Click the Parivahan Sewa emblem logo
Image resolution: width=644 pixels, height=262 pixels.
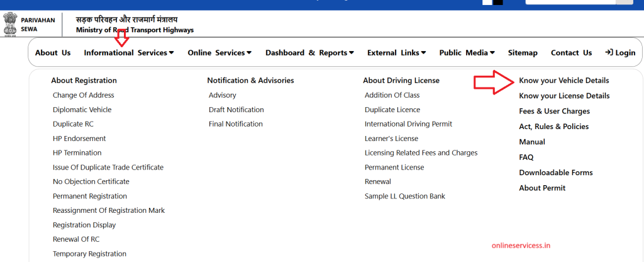click(10, 25)
